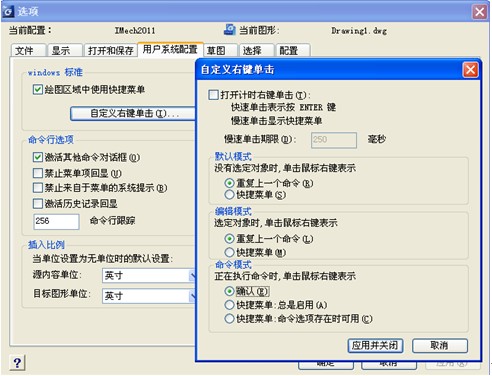The image size is (492, 376).
Task: Click the IMech2011 profile name text
Action: click(x=135, y=31)
